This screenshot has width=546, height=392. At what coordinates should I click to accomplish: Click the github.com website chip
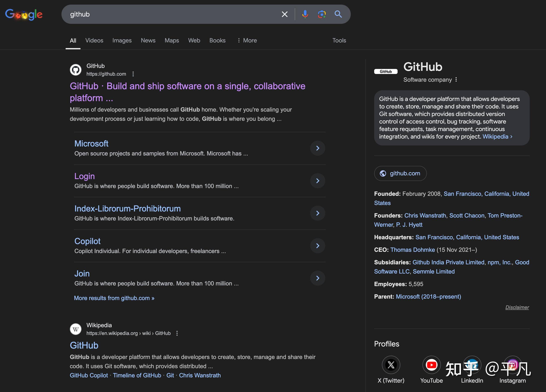400,173
